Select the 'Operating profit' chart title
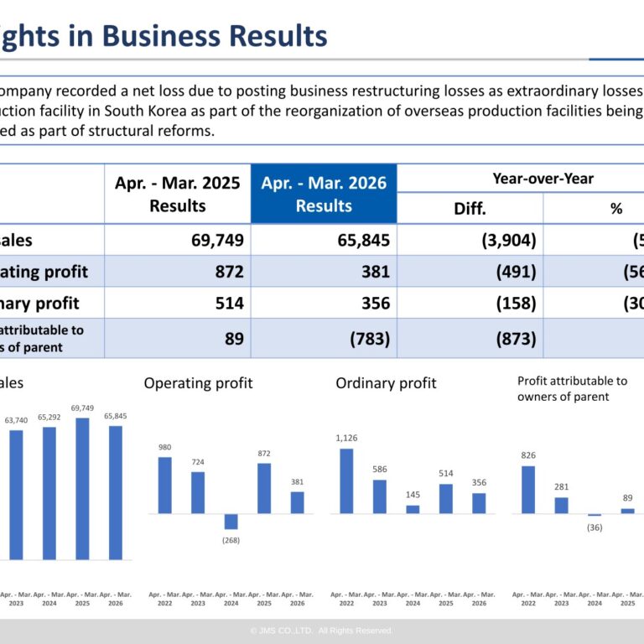Viewport: 644px width, 644px height. (x=198, y=383)
